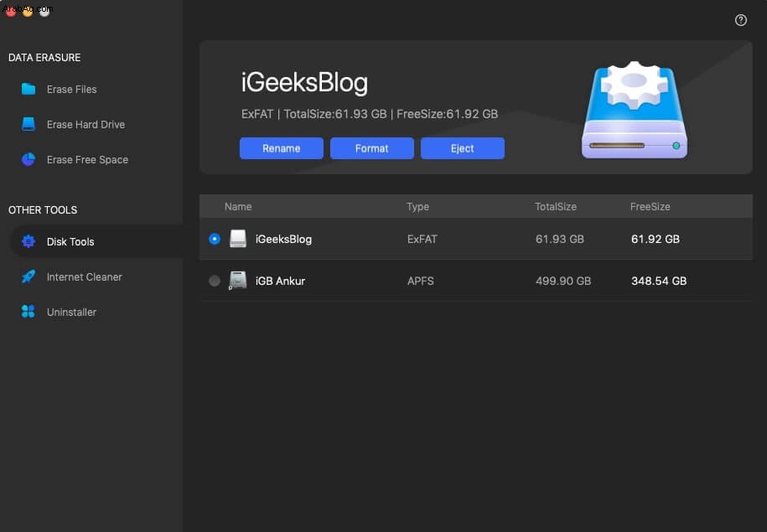Open Erase Free Space pie icon
Image resolution: width=767 pixels, height=532 pixels.
[x=29, y=159]
